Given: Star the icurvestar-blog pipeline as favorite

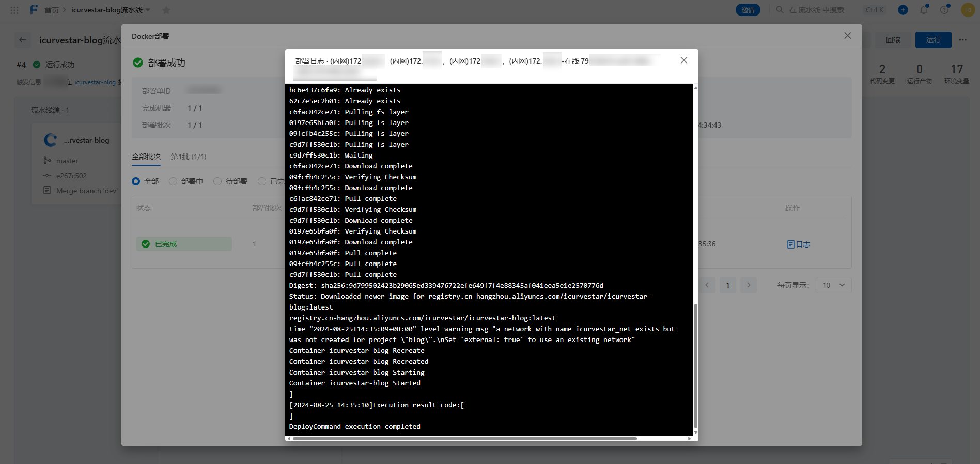Looking at the screenshot, I should [x=166, y=10].
